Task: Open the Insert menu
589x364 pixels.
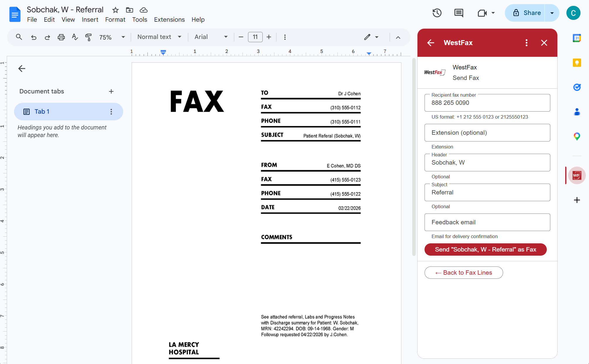Action: point(90,20)
